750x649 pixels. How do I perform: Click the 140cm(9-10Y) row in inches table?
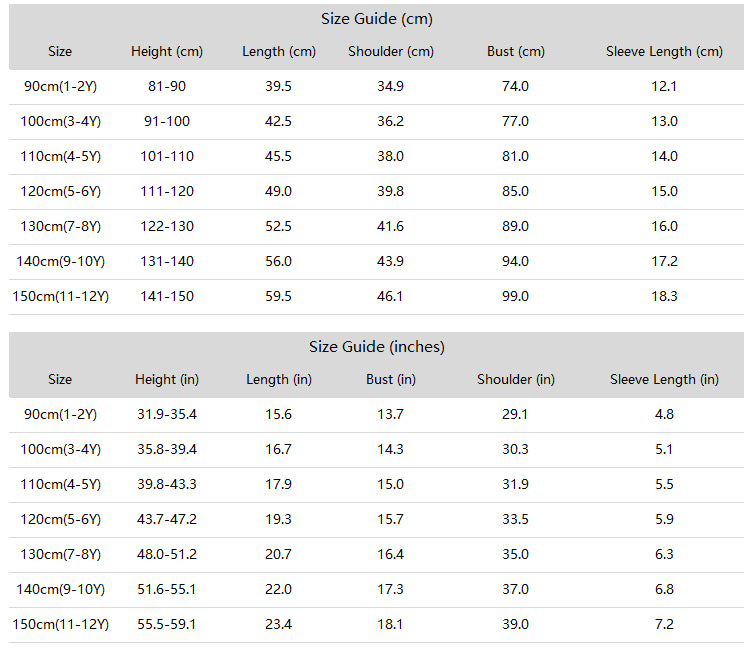click(x=376, y=590)
